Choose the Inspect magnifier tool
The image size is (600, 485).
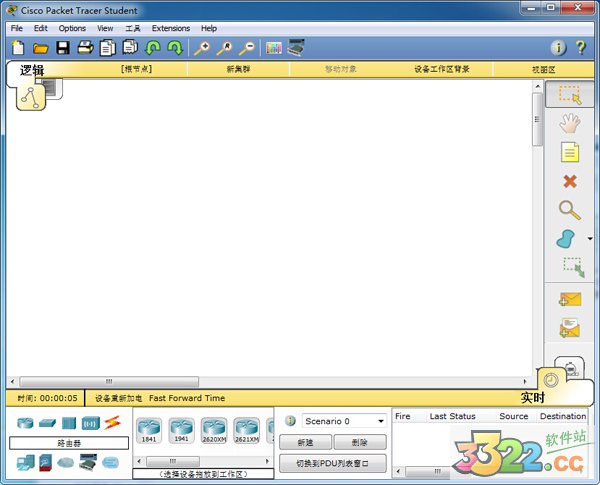click(569, 210)
